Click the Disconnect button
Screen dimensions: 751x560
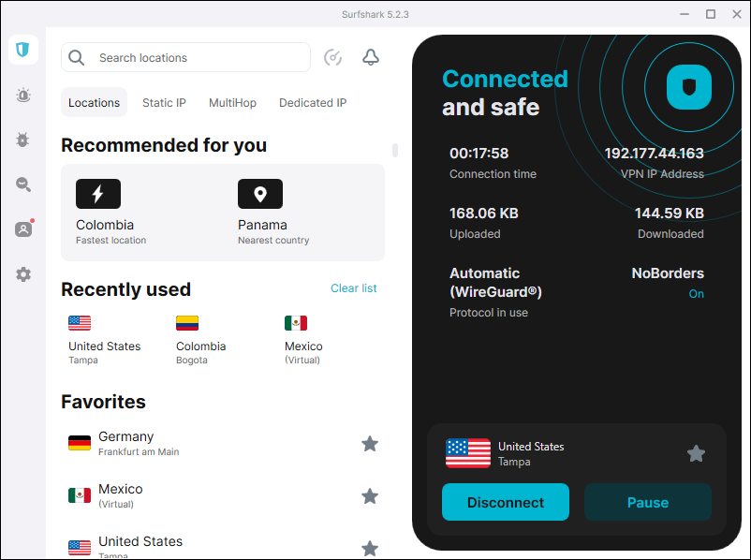506,502
